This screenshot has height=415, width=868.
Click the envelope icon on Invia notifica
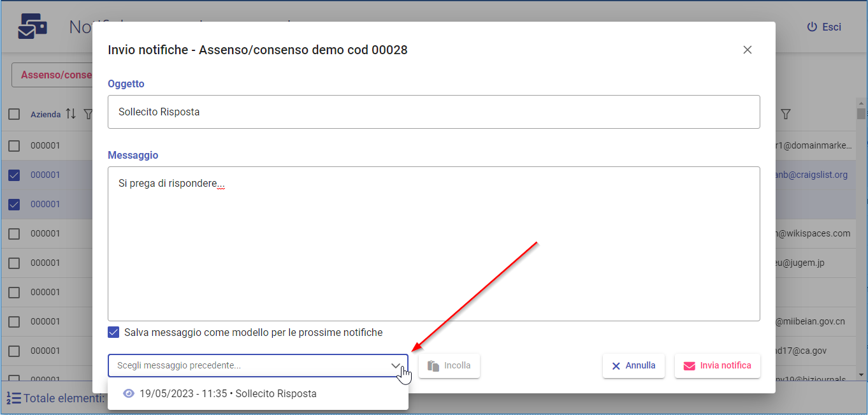pos(689,366)
